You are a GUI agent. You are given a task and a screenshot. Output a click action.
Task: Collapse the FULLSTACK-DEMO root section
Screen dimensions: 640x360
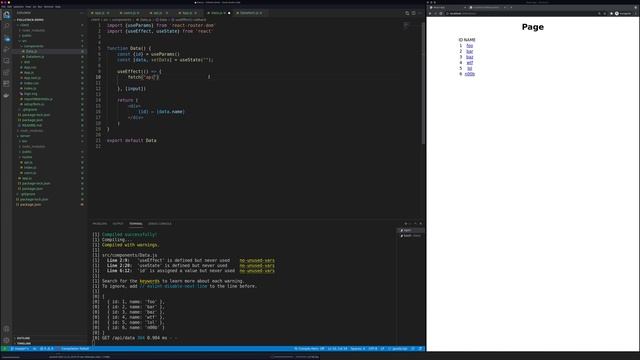coord(30,20)
